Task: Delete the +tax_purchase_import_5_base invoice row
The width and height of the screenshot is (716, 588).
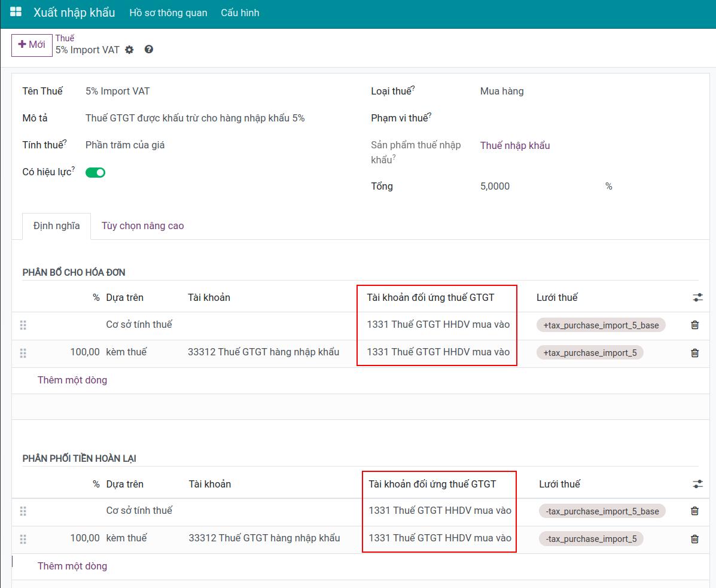Action: [x=694, y=325]
